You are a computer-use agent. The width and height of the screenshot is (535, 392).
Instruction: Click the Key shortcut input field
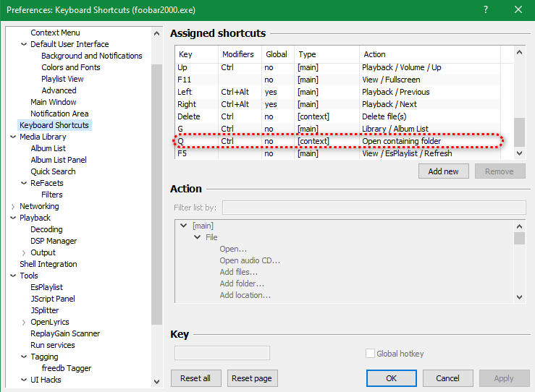(222, 353)
